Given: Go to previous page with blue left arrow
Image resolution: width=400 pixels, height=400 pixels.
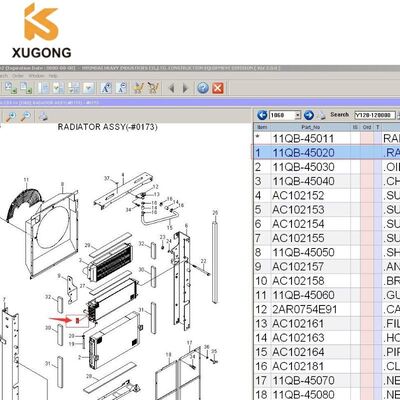Looking at the screenshot, I should coord(262,115).
